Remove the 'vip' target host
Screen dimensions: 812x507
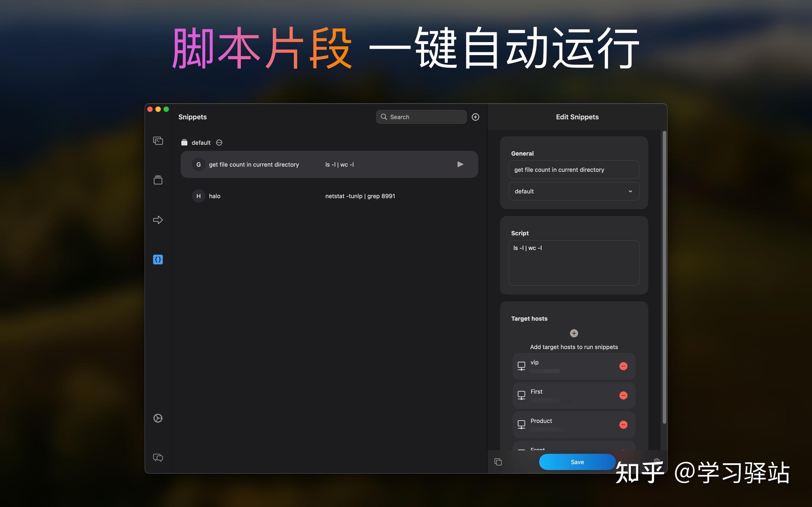click(x=623, y=366)
